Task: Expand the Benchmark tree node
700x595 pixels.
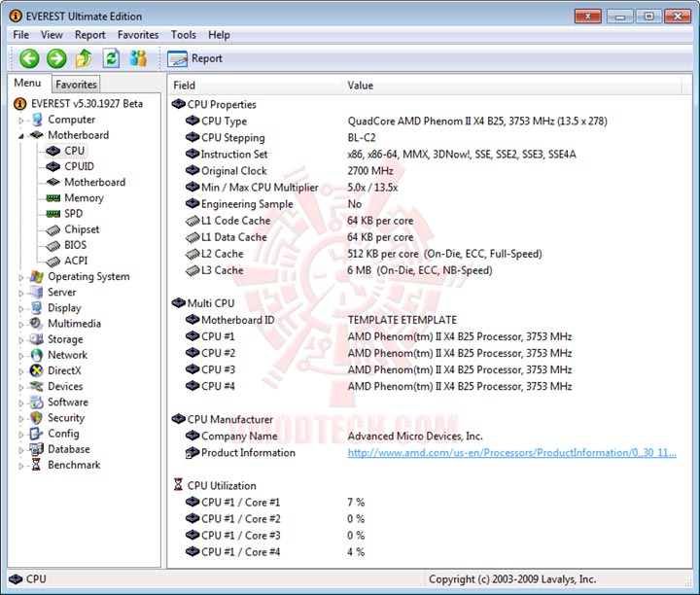Action: coord(21,466)
